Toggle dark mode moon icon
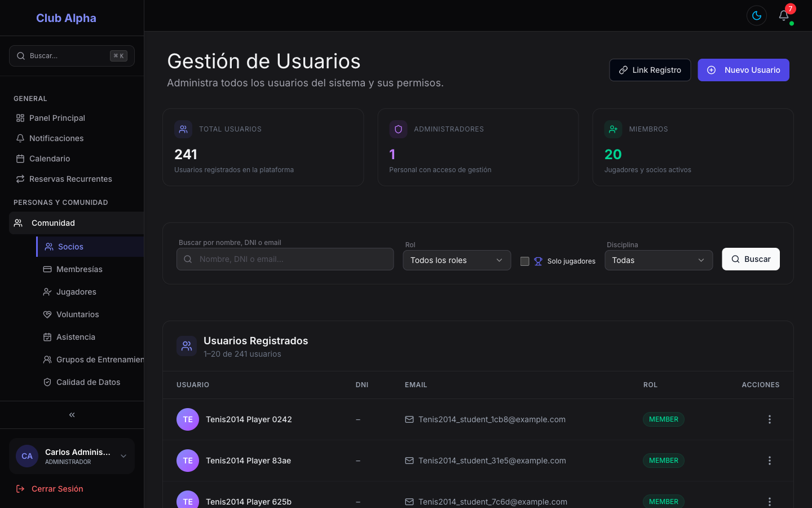This screenshot has height=508, width=812. pos(757,16)
